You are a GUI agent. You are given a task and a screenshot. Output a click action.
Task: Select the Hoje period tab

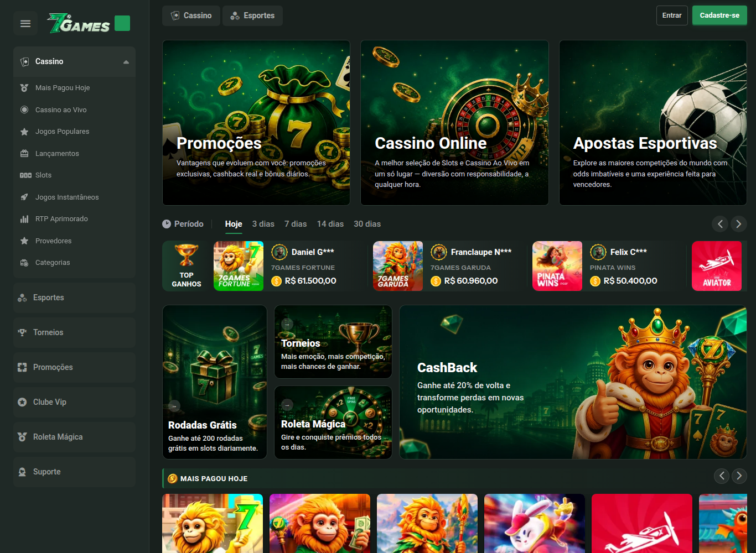(234, 224)
